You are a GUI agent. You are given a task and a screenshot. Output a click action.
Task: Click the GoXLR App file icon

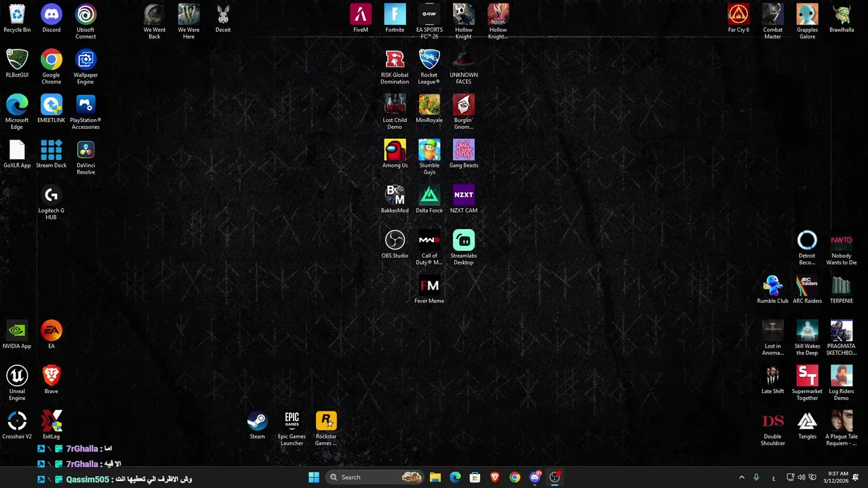point(17,155)
